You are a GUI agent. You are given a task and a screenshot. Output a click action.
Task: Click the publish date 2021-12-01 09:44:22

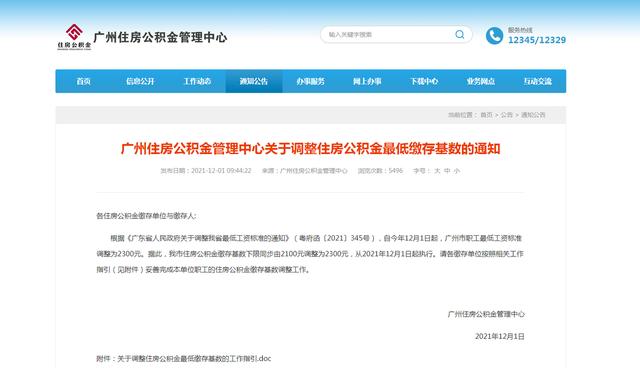[x=221, y=171]
